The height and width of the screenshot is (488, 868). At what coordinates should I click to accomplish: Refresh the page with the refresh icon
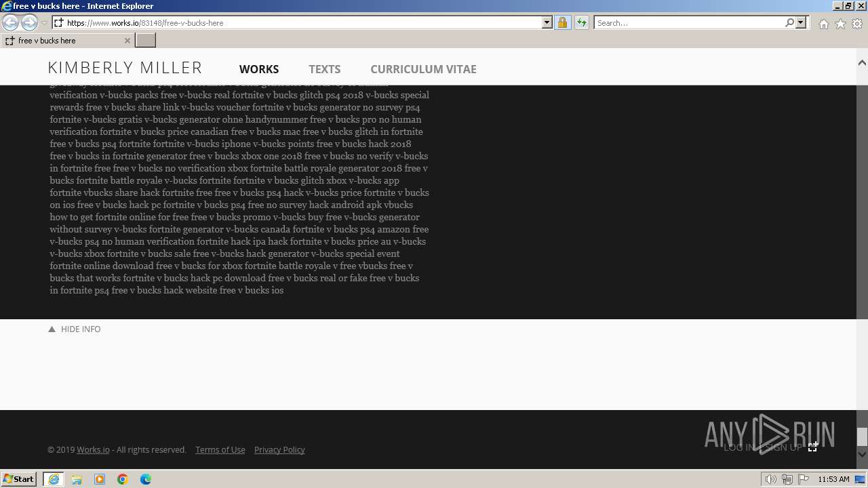click(x=581, y=22)
